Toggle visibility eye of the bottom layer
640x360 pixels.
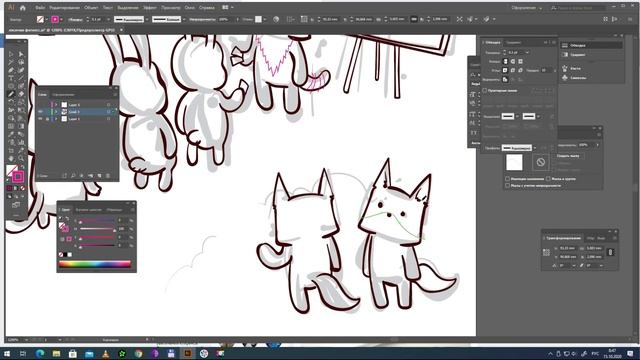click(40, 119)
